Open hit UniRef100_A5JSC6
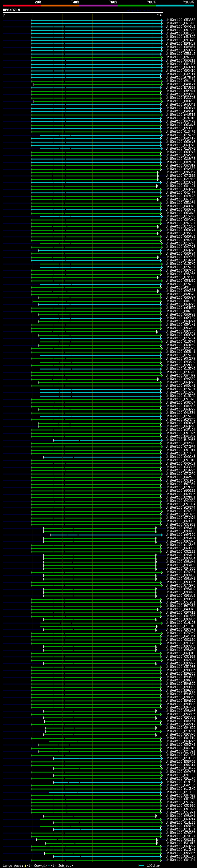Viewport: 197px width, 868px height. pos(180,30)
